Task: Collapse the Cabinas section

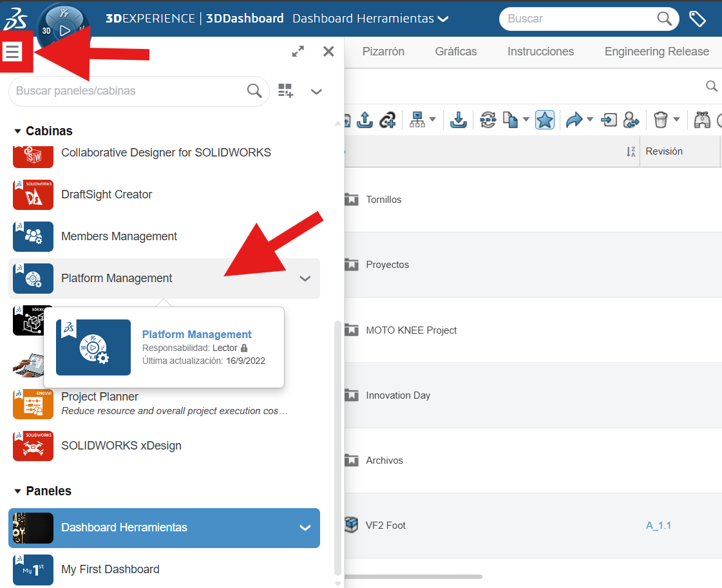Action: click(x=17, y=131)
